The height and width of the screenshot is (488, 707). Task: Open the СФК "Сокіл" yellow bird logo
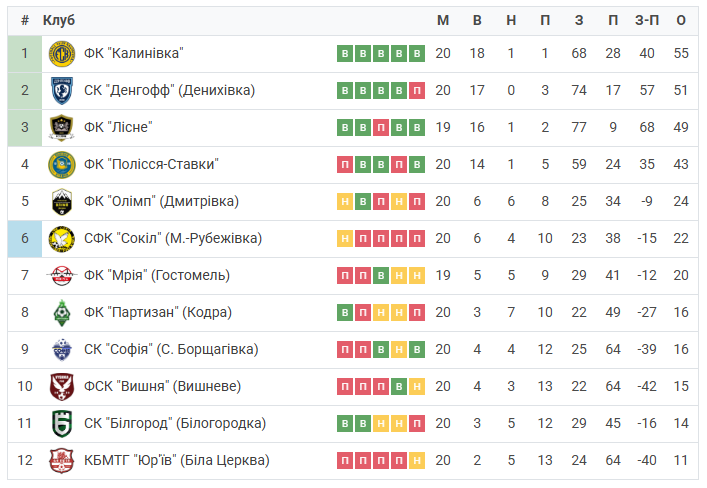click(62, 239)
